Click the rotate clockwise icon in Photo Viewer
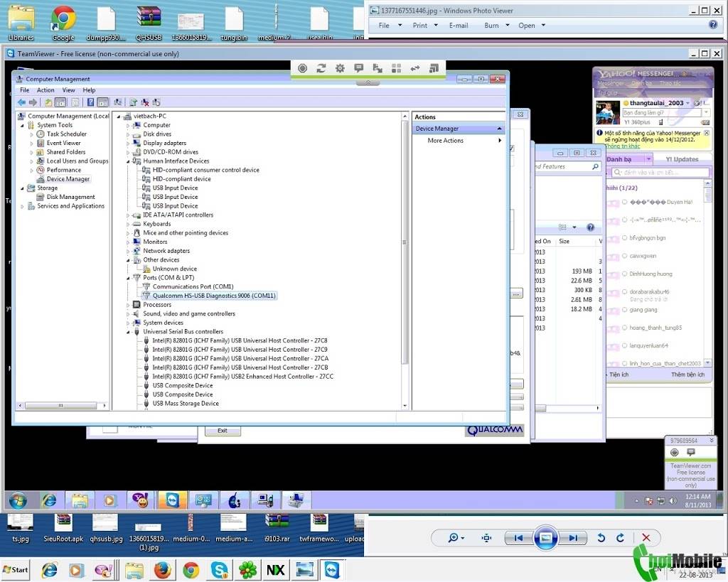Screen dimensions: 728x582 620,537
